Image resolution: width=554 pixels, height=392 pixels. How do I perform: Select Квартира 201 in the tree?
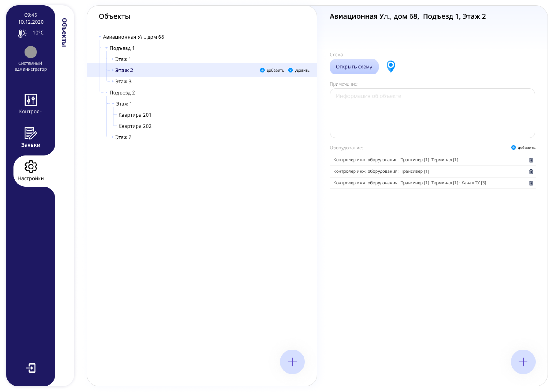[x=135, y=115]
